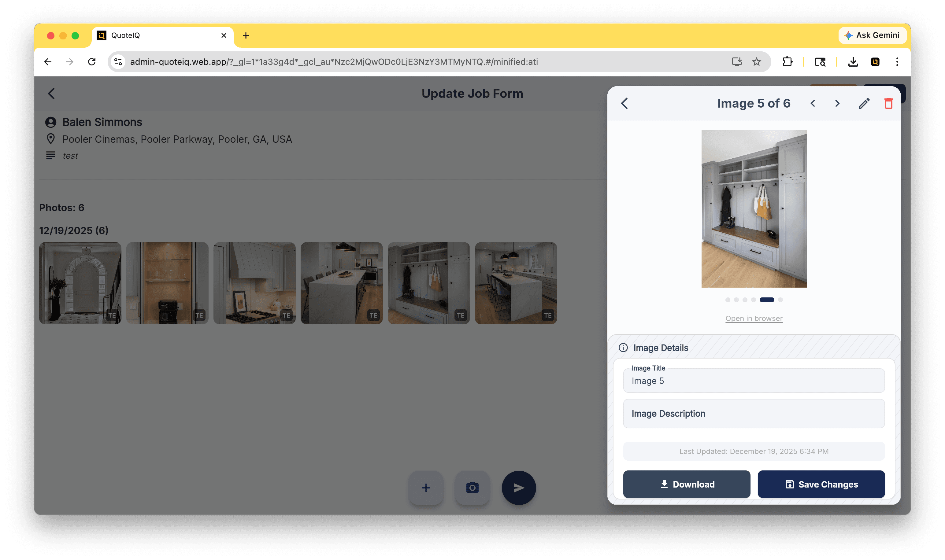945x560 pixels.
Task: Click QuoteIQ extension icon in toolbar
Action: pyautogui.click(x=875, y=61)
